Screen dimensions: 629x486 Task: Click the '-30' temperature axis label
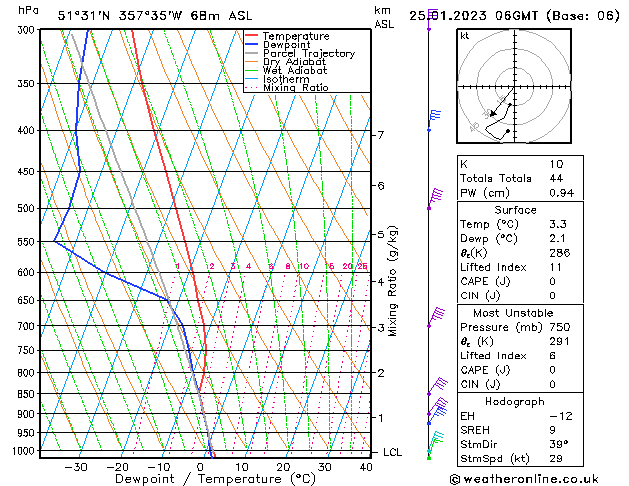(x=76, y=467)
